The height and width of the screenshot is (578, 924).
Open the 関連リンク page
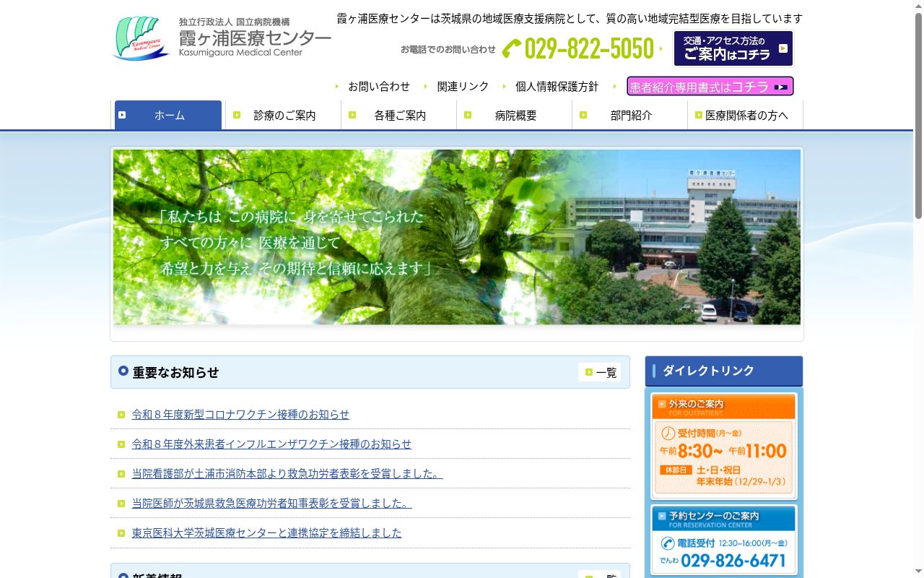[463, 86]
